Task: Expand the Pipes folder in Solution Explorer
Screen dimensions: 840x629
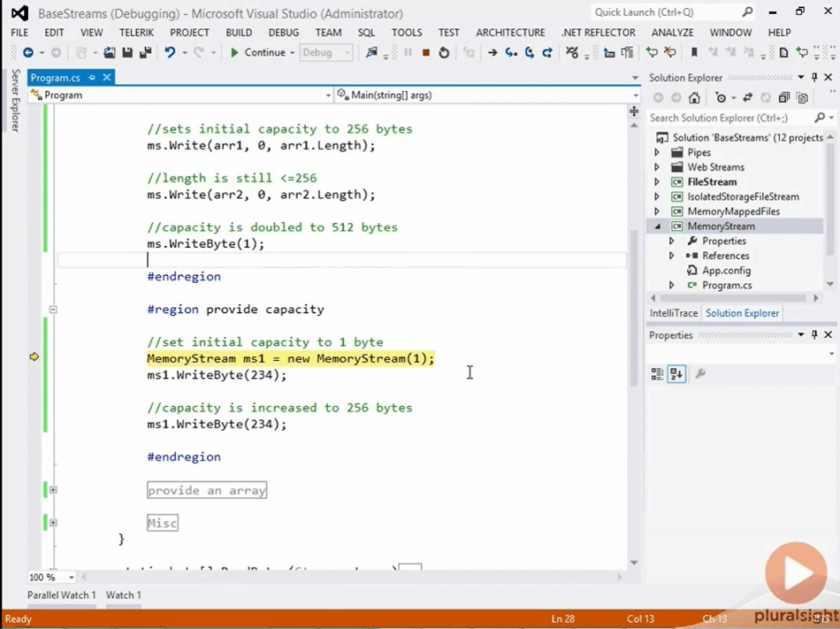Action: tap(657, 152)
